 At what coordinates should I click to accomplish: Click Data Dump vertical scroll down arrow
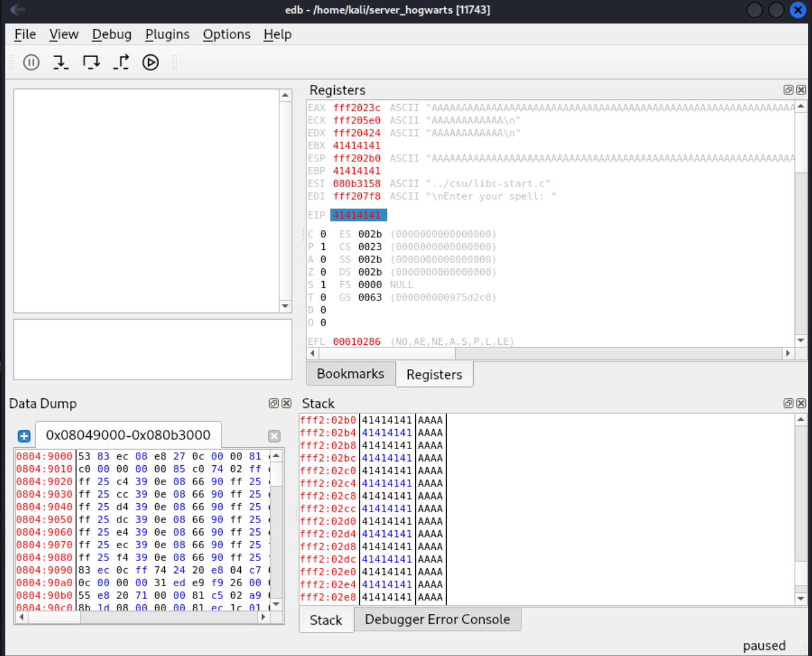pyautogui.click(x=276, y=604)
